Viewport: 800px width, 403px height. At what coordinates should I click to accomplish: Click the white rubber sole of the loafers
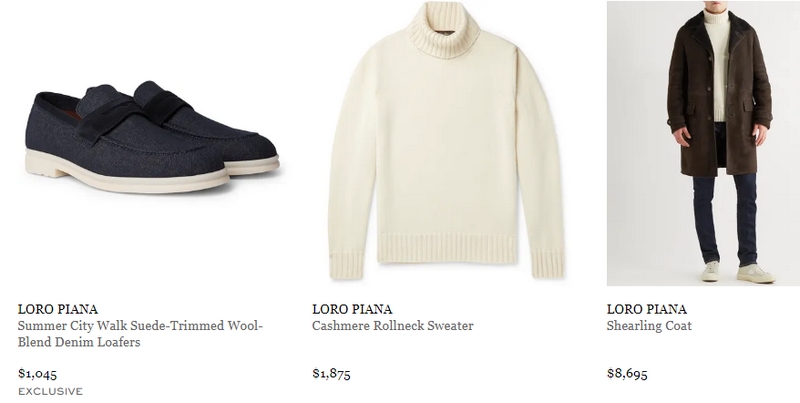[x=128, y=178]
